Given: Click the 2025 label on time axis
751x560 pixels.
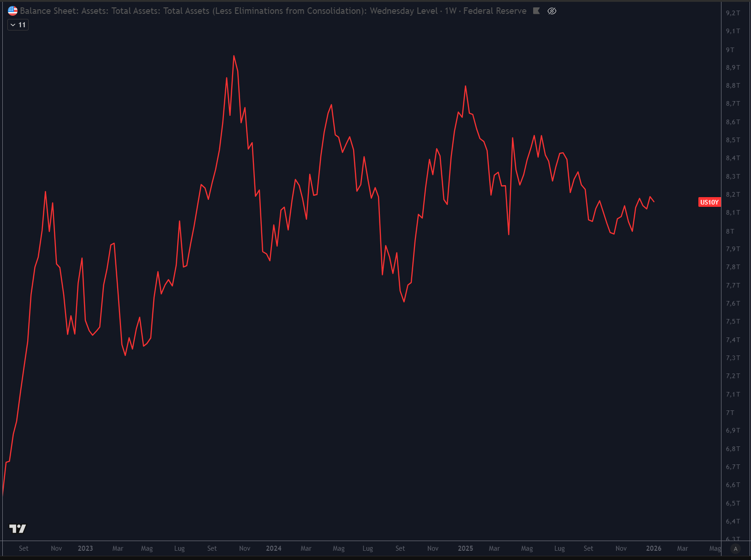Looking at the screenshot, I should (x=465, y=548).
